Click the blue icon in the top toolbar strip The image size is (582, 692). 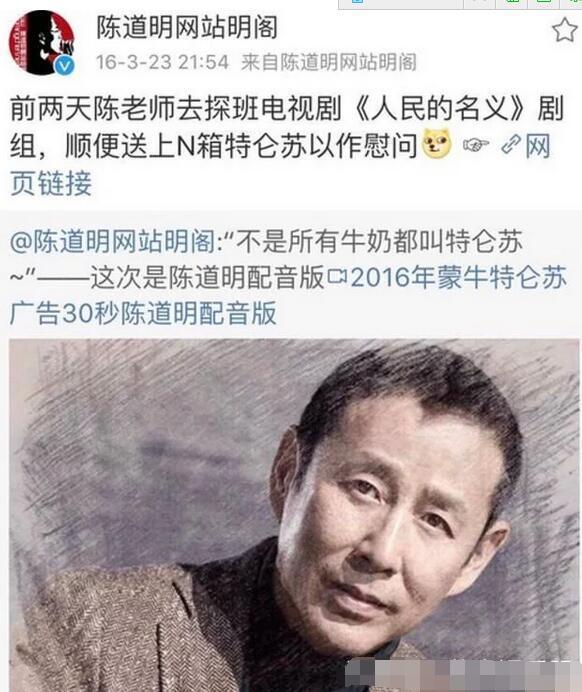[x=358, y=2]
